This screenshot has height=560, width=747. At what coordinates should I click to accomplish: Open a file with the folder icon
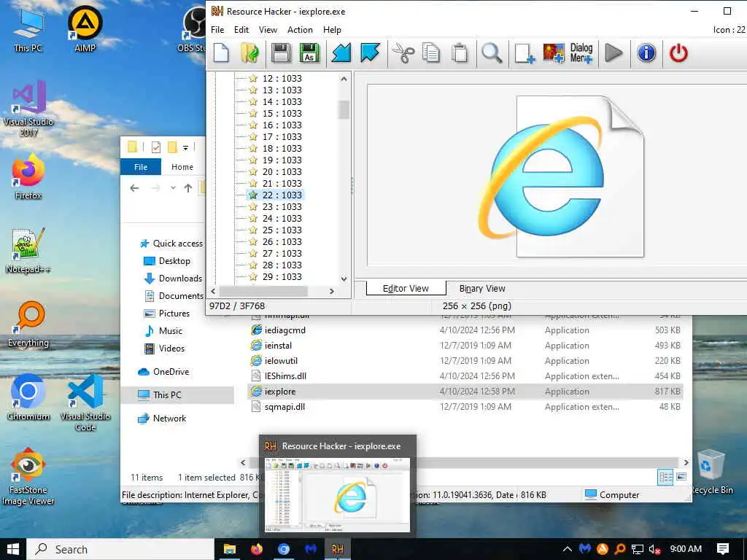(x=249, y=52)
